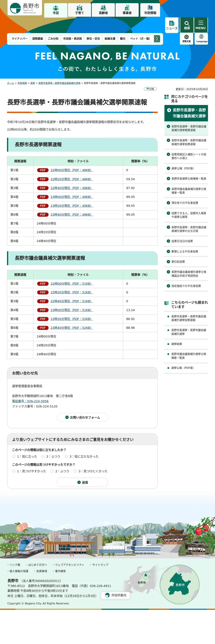The width and height of the screenshot is (215, 644).
Task: Select the 市民税・県民税 keyword tag
Action: click(72, 38)
